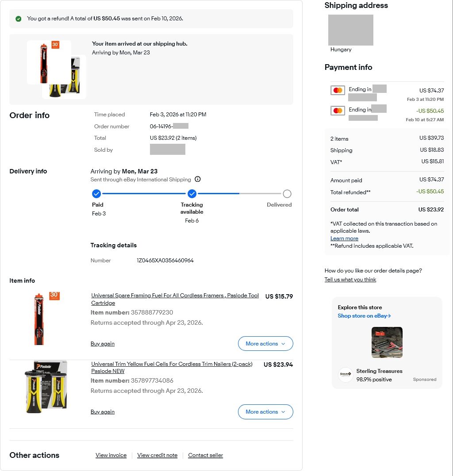This screenshot has width=453, height=476.
Task: Click Contact seller
Action: (206, 455)
